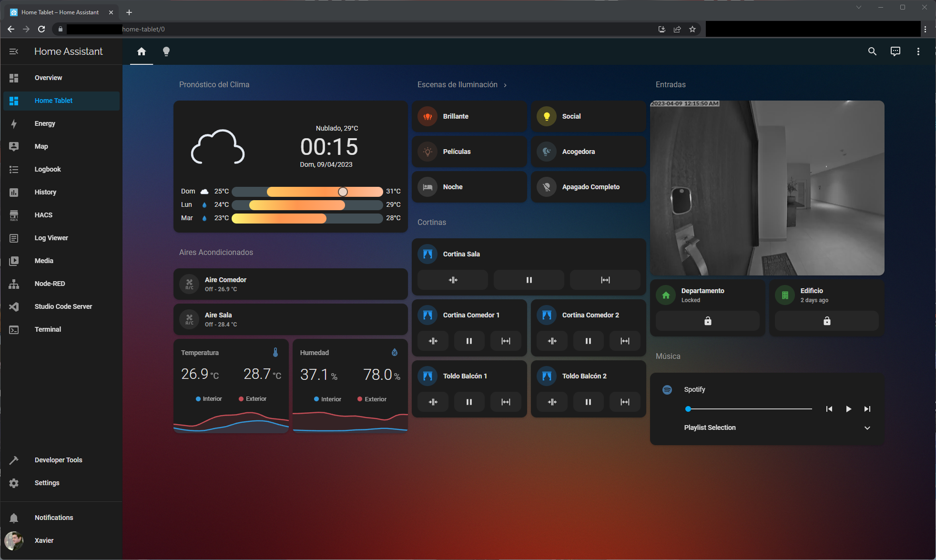Open the Energy dashboard
Image resolution: width=936 pixels, height=560 pixels.
tap(44, 123)
